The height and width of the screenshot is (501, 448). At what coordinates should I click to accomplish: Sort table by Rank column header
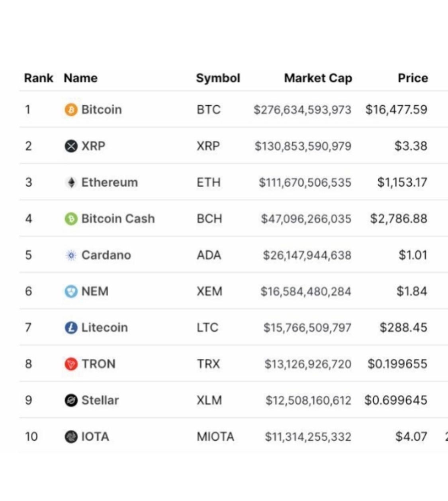point(38,78)
